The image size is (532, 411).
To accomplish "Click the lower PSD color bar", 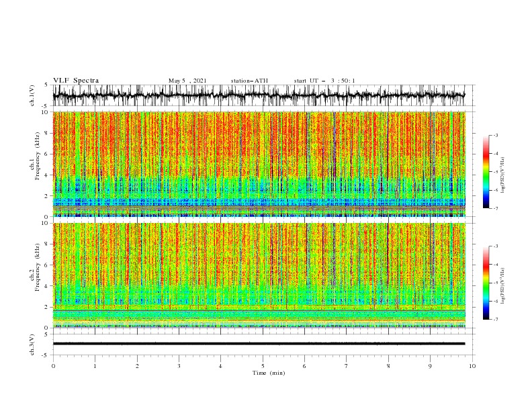I will pos(486,283).
